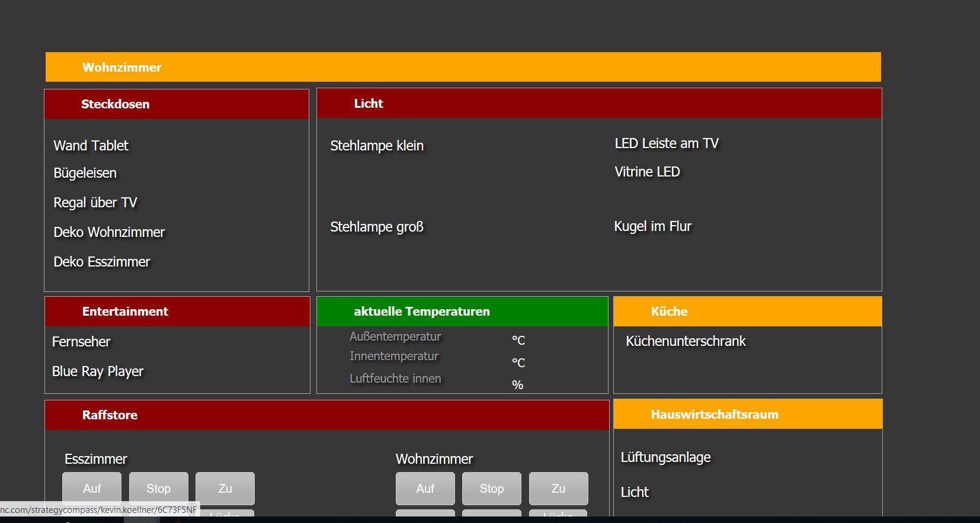The image size is (980, 523).
Task: Click the green aktuelle Temperaturen header
Action: [462, 312]
